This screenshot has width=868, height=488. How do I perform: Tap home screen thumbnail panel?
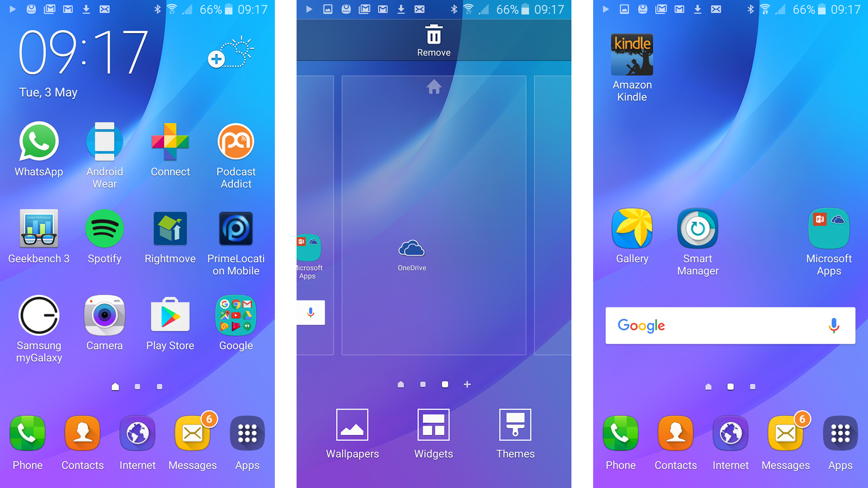tap(434, 215)
